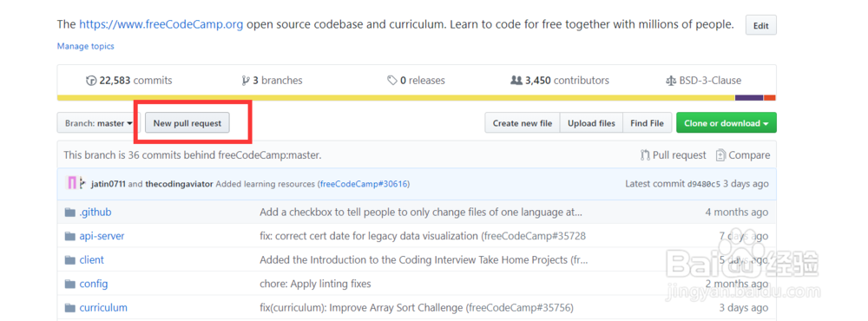Open the api-server folder
868x321 pixels.
(102, 236)
